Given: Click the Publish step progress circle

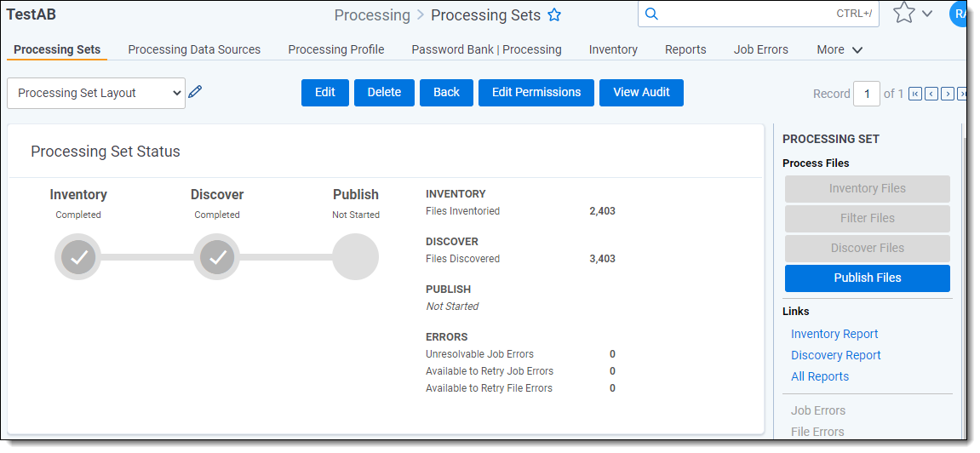Looking at the screenshot, I should 355,257.
